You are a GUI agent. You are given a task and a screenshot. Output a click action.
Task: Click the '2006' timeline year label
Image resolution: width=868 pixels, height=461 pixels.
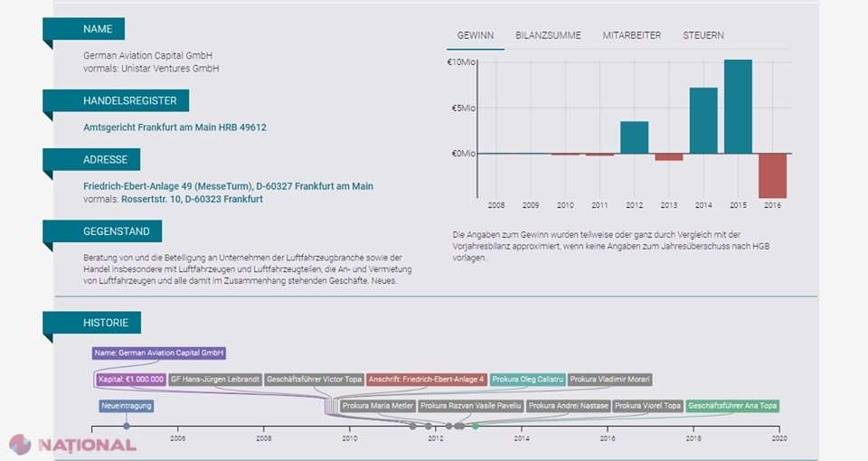178,438
